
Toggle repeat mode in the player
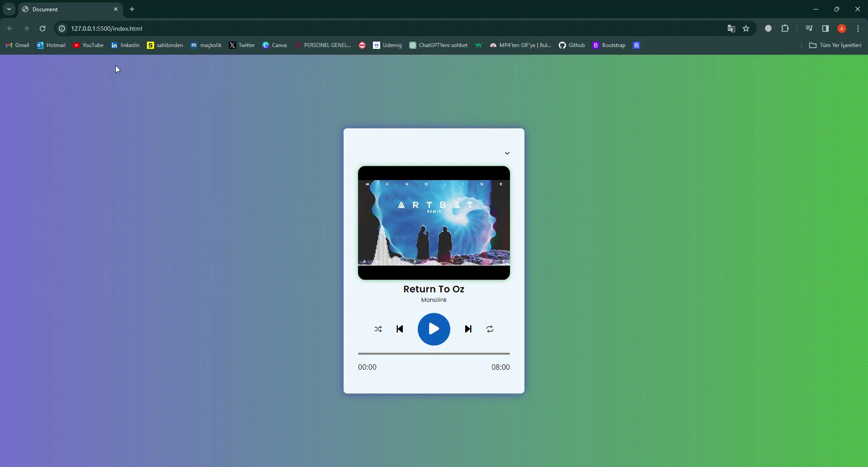(x=490, y=329)
